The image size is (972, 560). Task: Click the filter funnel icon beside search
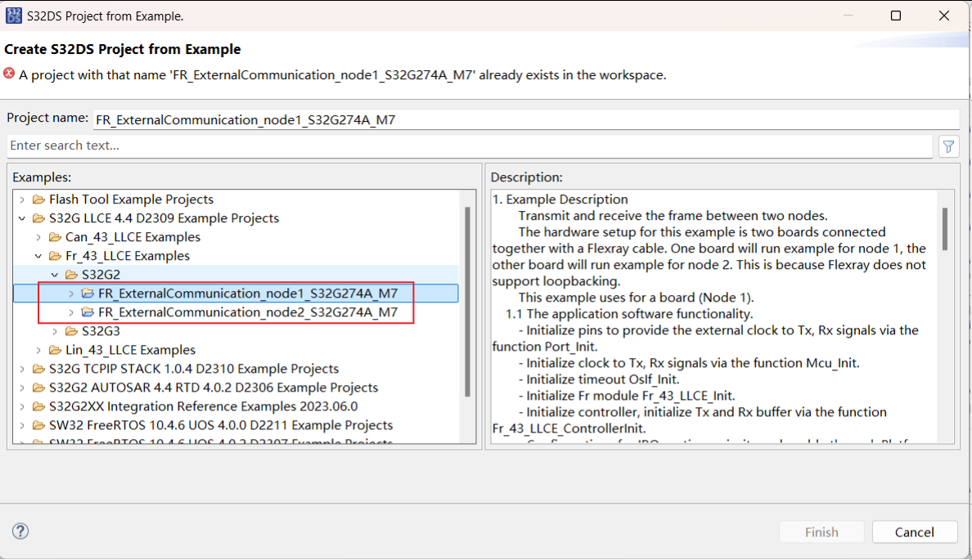[x=948, y=147]
